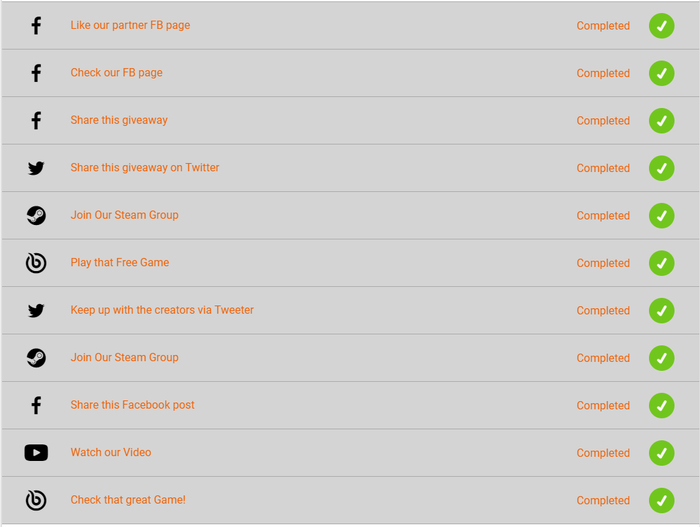Click YouTube icon beside "Watch our Video"

(36, 453)
